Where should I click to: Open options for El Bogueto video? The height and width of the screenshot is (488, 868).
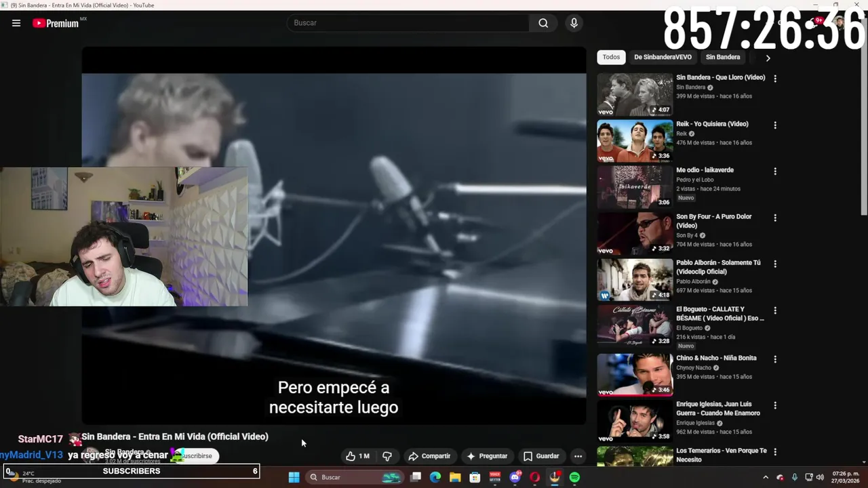click(x=775, y=311)
